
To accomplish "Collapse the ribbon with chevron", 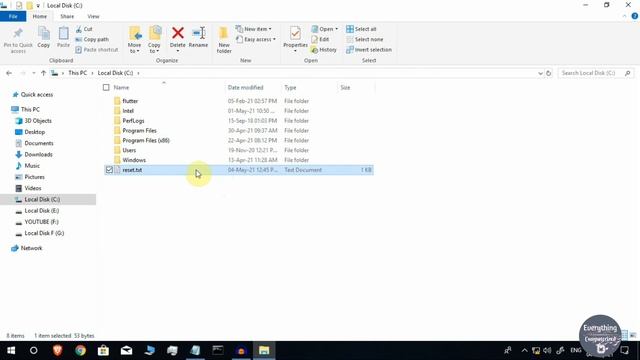I will coord(624,16).
